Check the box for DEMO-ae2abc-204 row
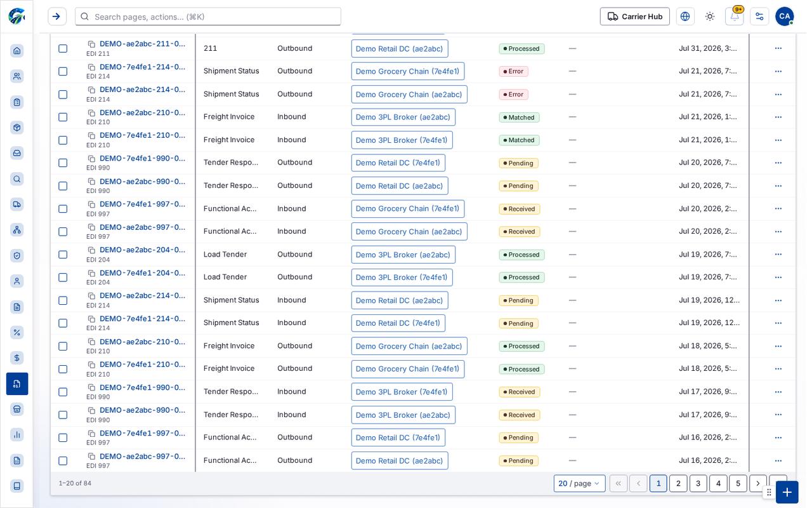Image resolution: width=812 pixels, height=508 pixels. pyautogui.click(x=63, y=255)
